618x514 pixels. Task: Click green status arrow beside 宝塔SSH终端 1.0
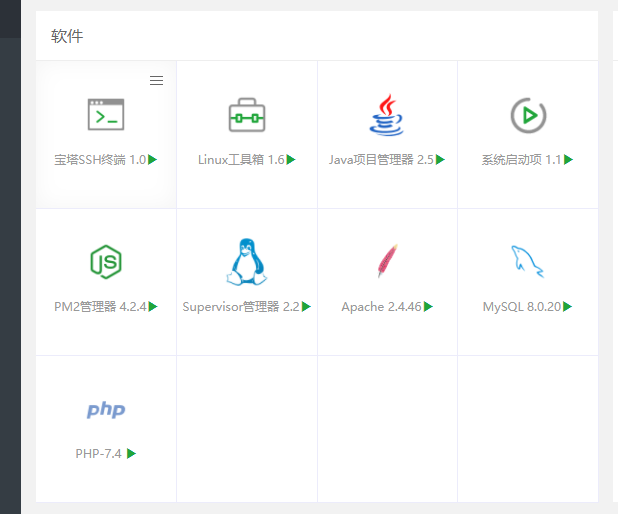[x=153, y=160]
